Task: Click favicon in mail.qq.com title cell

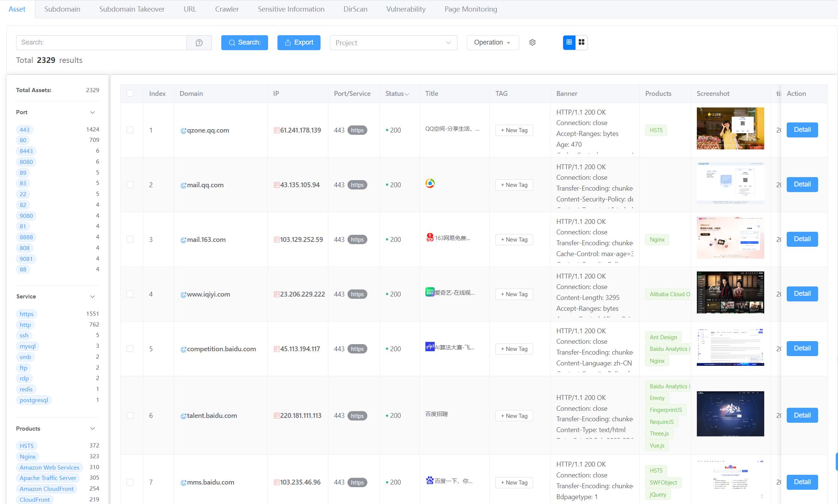Action: coord(430,183)
